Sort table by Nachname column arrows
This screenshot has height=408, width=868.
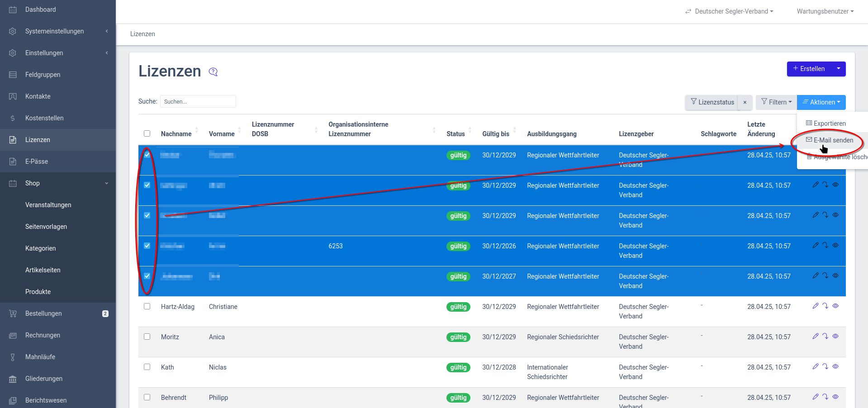tap(197, 130)
